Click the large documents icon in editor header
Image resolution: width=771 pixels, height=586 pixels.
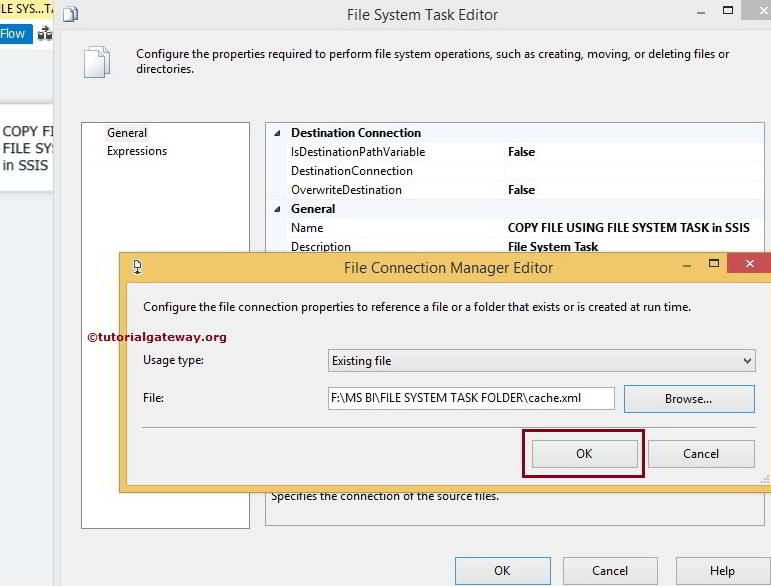[x=97, y=62]
